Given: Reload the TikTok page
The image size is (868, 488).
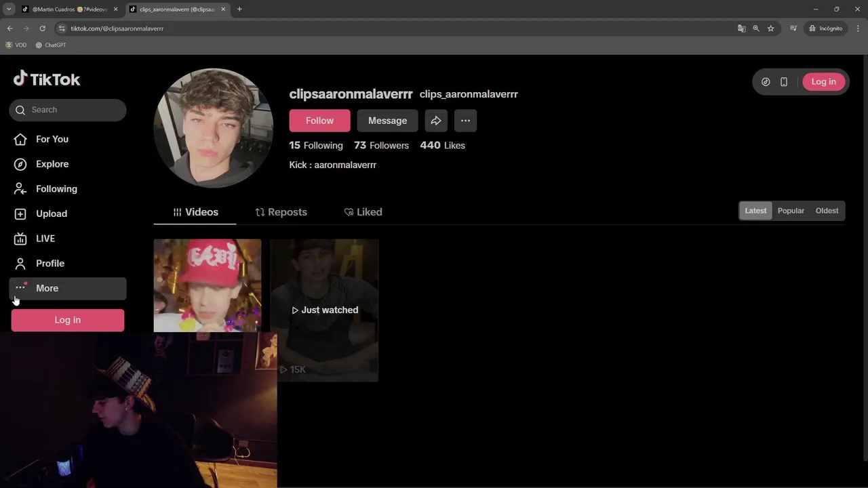Looking at the screenshot, I should [x=42, y=28].
